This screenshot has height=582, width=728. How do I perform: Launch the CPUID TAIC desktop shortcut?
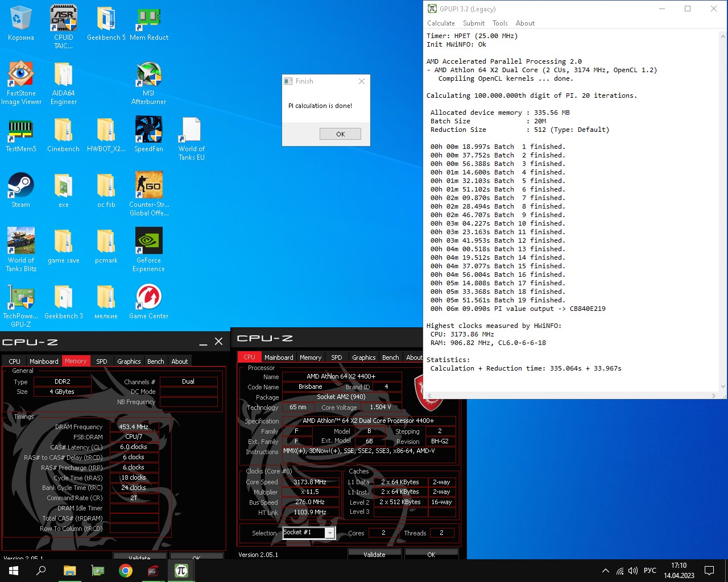pos(64,27)
